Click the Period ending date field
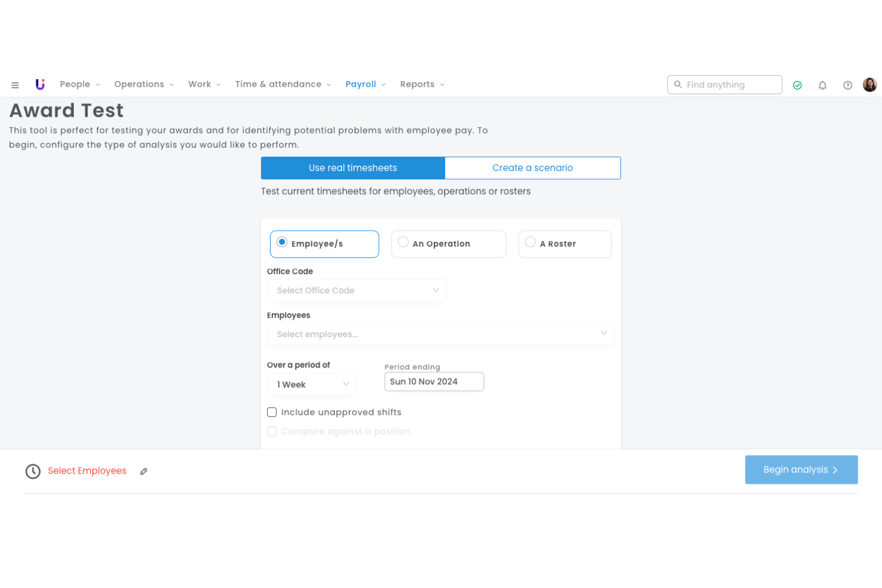 pos(434,382)
